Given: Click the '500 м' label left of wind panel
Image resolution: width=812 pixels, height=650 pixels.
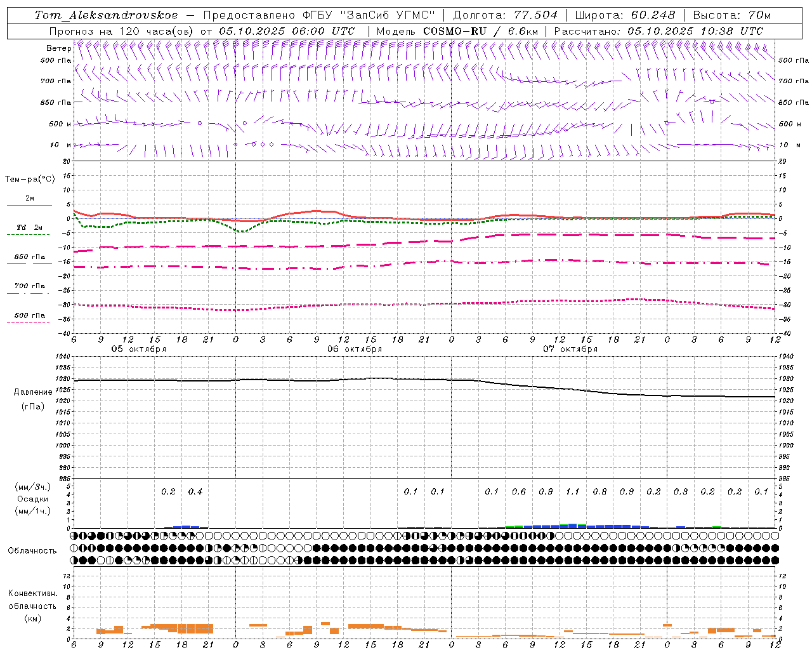Looking at the screenshot, I should tap(60, 124).
